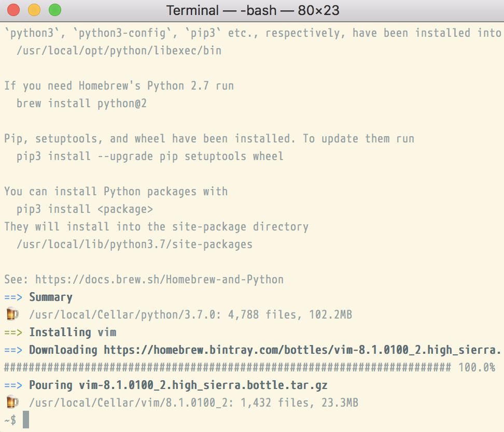Click the 'pip3 install <package>' command text

point(85,209)
